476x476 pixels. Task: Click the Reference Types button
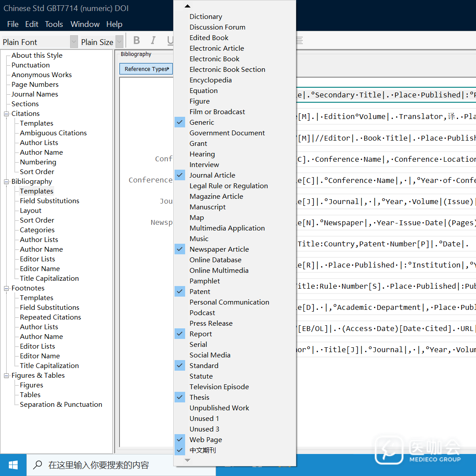(146, 69)
